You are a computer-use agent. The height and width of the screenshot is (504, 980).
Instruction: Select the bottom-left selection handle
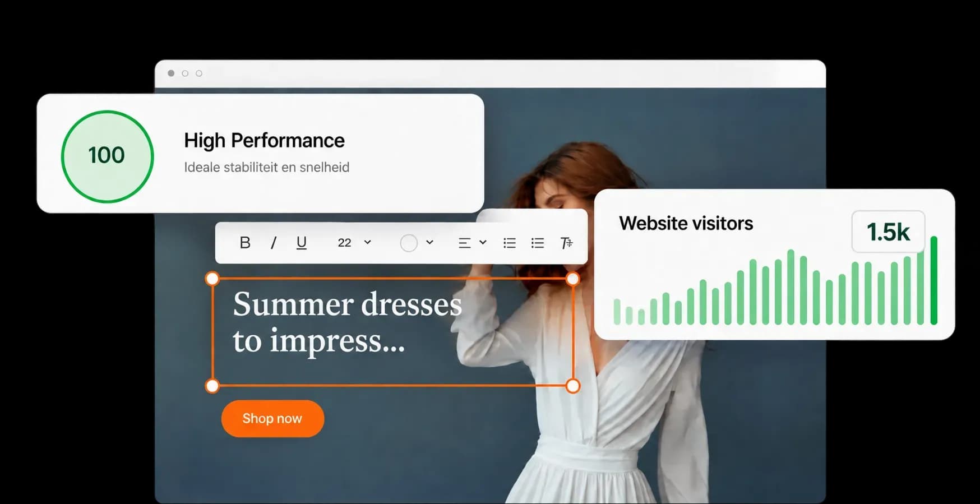click(x=212, y=386)
